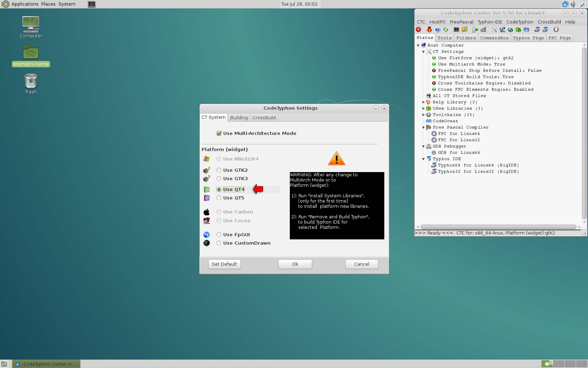Click the CodeTyphon Center taskbar button

pyautogui.click(x=46, y=364)
